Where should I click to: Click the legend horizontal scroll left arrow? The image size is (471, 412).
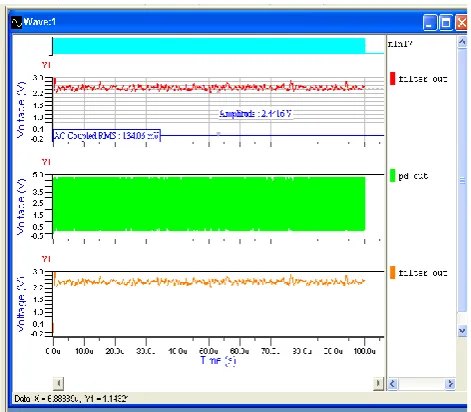(392, 384)
